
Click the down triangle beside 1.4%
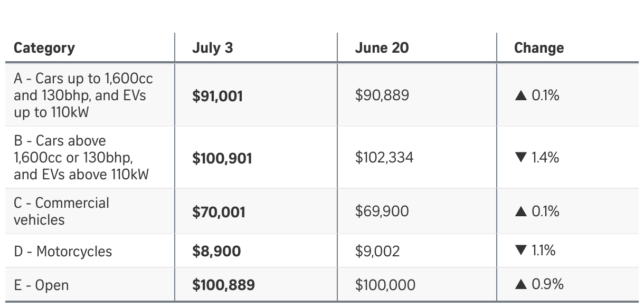coord(520,158)
